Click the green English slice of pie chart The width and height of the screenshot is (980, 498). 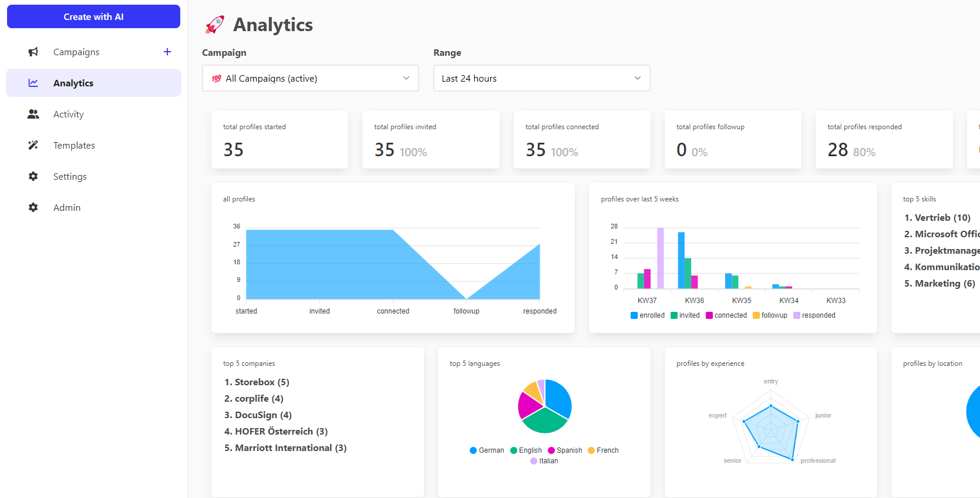pos(545,421)
